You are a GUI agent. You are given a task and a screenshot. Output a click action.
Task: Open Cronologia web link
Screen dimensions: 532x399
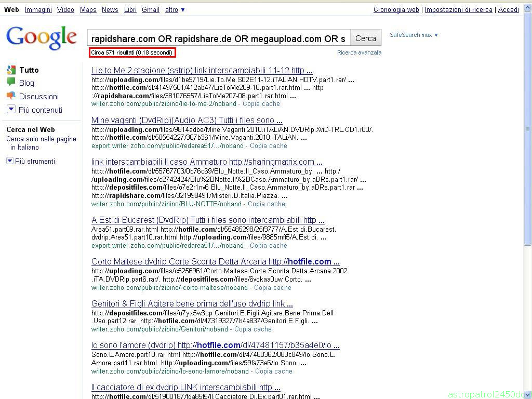396,9
